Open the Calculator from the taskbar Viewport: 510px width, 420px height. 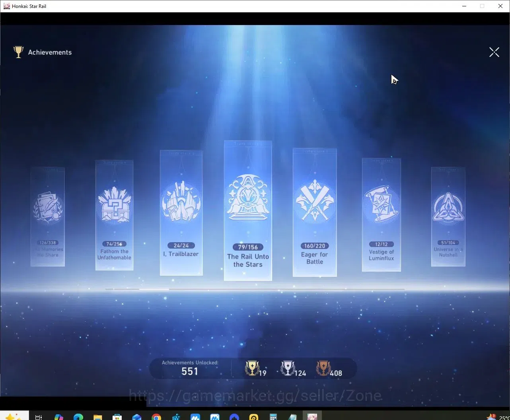pyautogui.click(x=273, y=417)
